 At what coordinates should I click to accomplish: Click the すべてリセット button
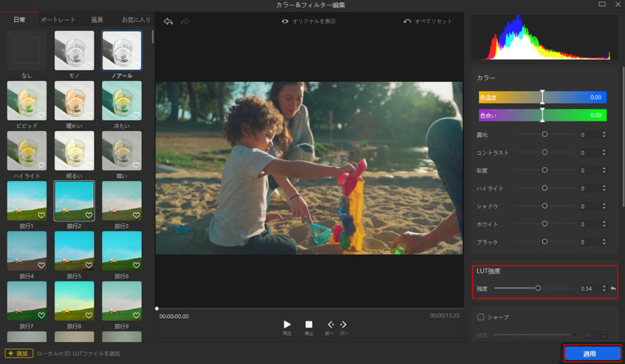click(428, 22)
